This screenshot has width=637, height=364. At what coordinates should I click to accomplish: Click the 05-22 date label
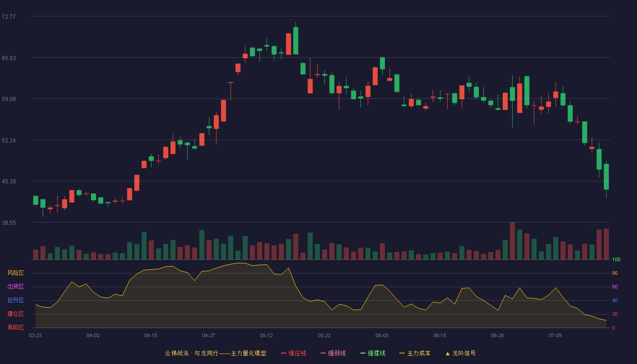tap(324, 335)
